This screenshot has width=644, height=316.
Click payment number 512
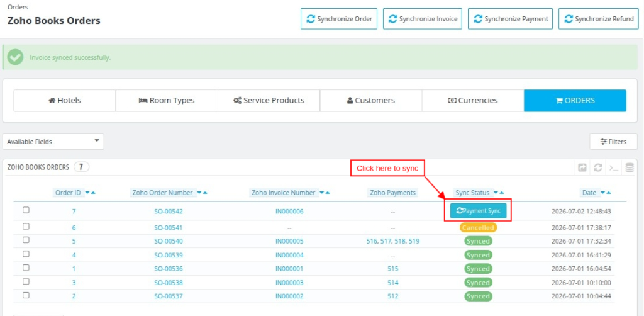pyautogui.click(x=393, y=296)
